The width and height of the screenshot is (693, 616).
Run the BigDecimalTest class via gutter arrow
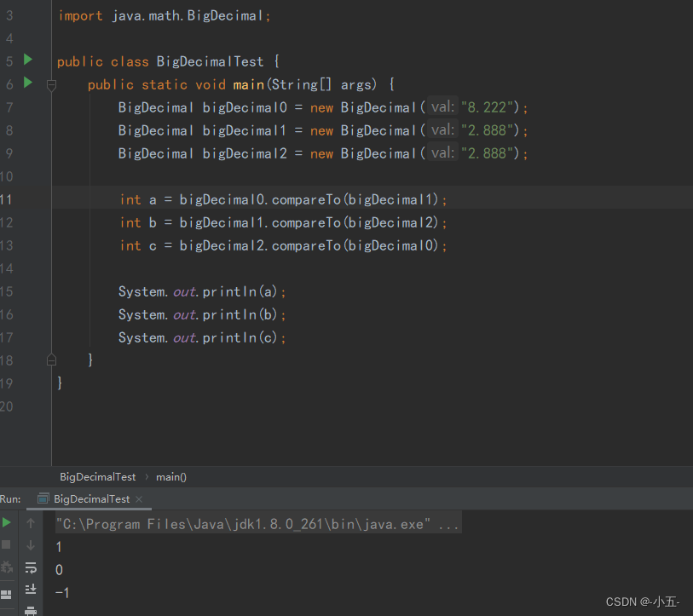click(26, 60)
